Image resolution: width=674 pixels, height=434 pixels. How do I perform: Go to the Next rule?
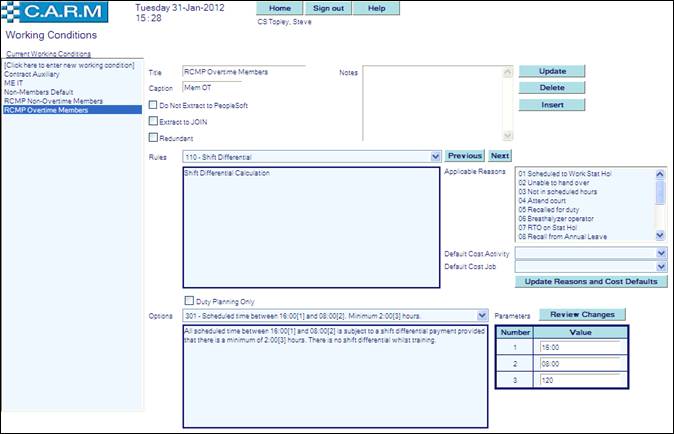pyautogui.click(x=500, y=156)
